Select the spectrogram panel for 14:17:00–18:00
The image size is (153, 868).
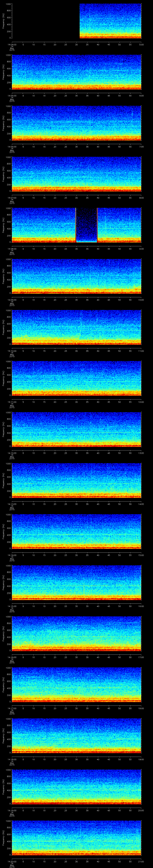tap(77, 685)
